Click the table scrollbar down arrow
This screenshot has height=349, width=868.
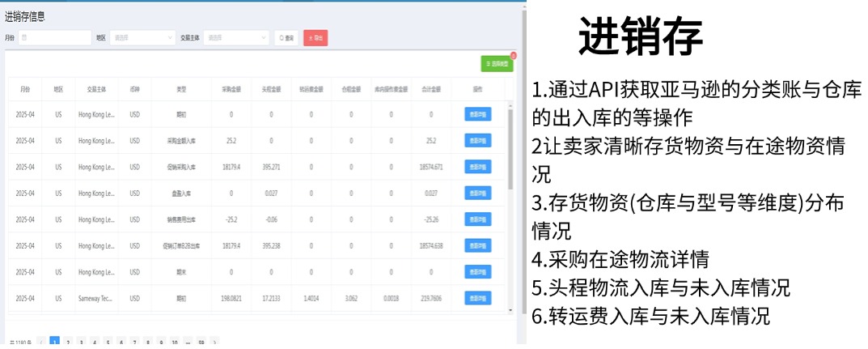tap(510, 309)
